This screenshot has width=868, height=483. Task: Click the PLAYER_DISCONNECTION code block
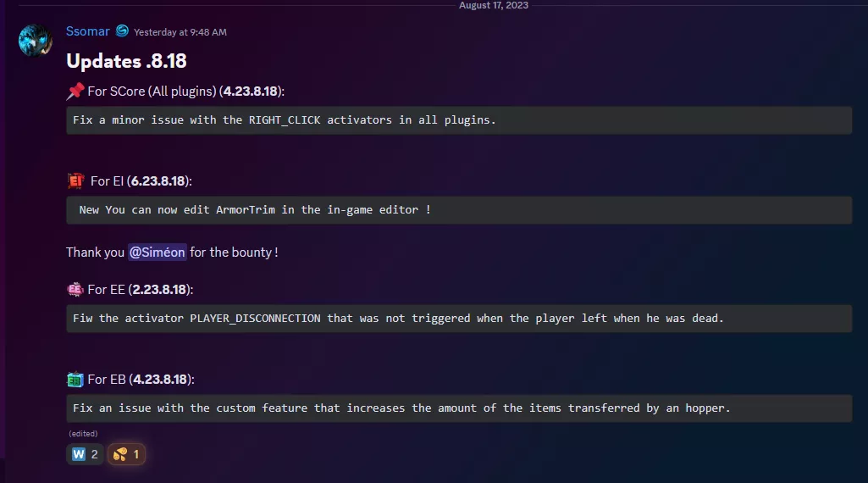click(458, 319)
